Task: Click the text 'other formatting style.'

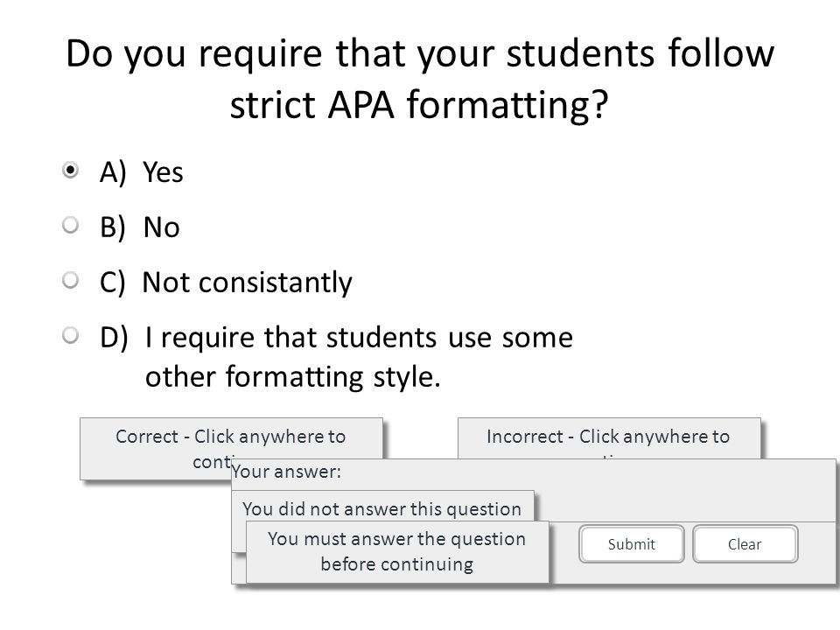Action: 293,377
